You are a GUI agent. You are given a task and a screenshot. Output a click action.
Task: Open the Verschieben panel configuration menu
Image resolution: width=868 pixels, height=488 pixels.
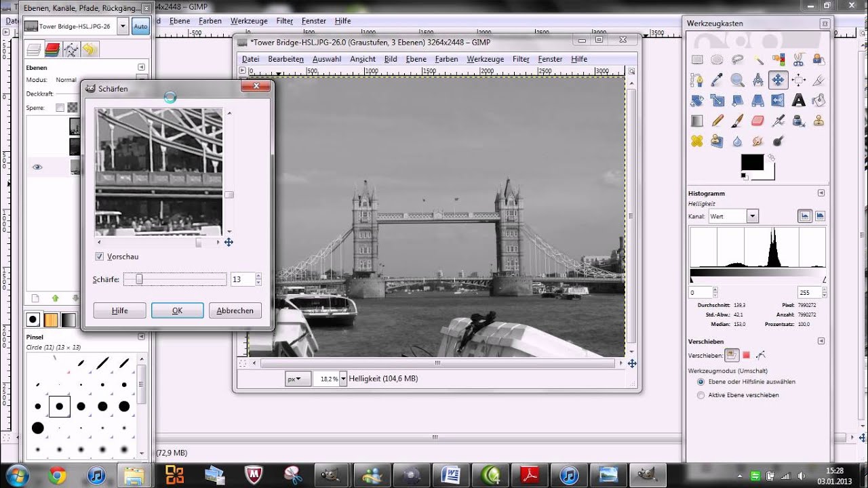[x=821, y=342]
